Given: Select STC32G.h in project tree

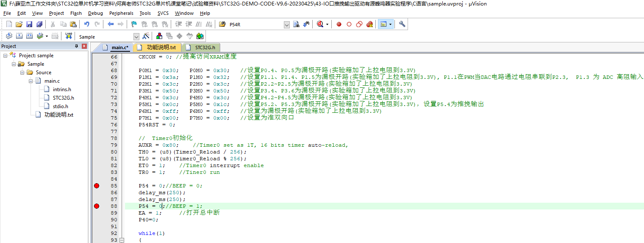Looking at the screenshot, I should click(63, 98).
